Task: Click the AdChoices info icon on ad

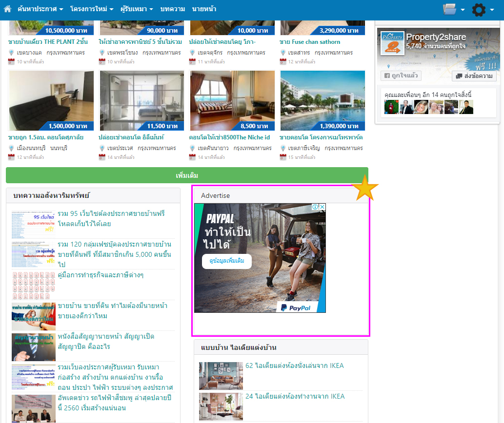Action: click(x=316, y=207)
